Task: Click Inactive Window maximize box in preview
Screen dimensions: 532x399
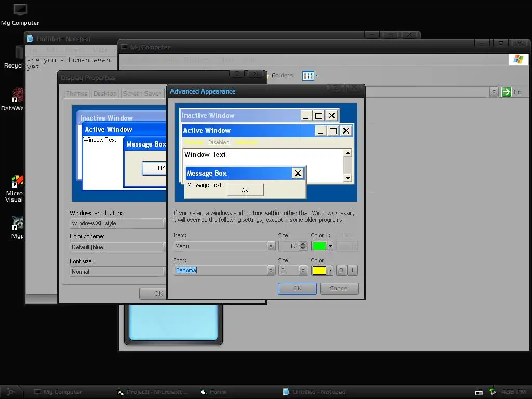Action: [x=318, y=116]
